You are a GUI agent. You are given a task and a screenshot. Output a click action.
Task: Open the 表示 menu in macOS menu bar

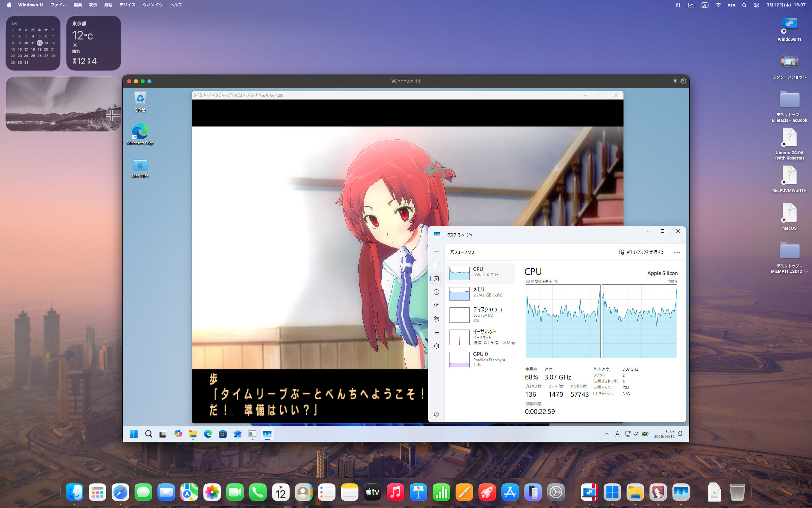click(93, 5)
